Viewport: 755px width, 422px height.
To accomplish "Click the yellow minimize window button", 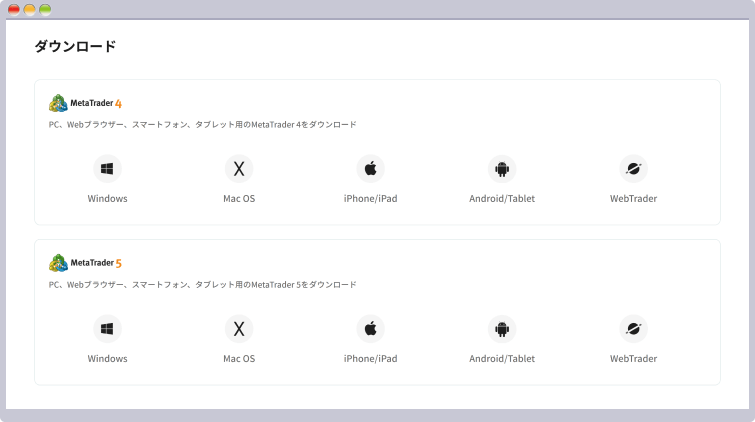I will coord(30,9).
